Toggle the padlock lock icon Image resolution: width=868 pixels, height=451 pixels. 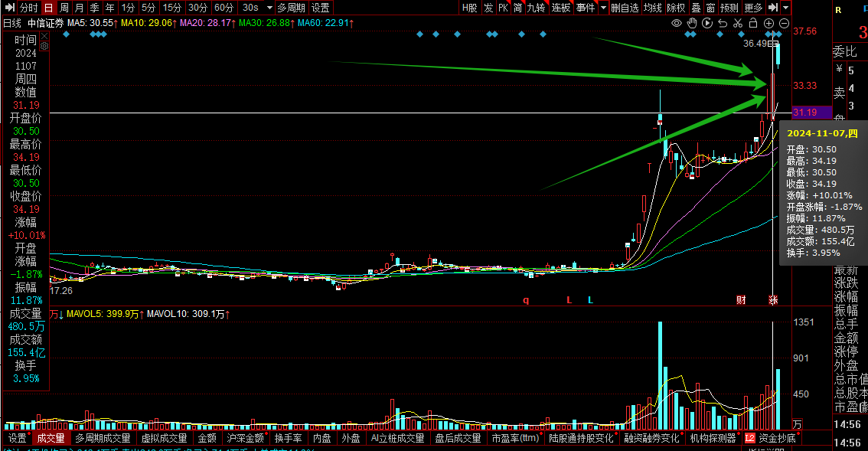coord(753,23)
